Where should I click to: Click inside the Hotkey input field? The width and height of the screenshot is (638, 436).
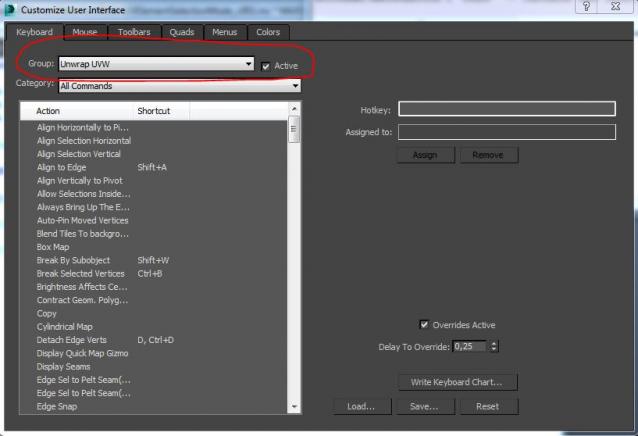[x=506, y=109]
